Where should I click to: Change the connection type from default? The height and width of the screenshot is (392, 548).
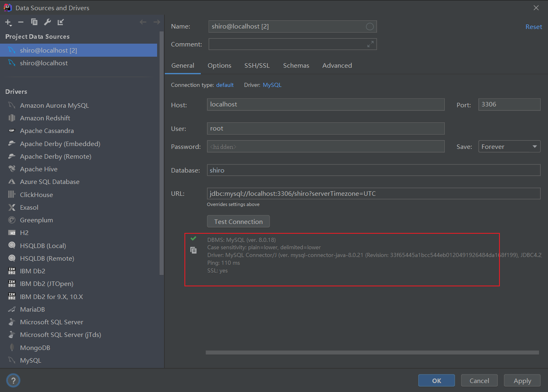tap(225, 85)
